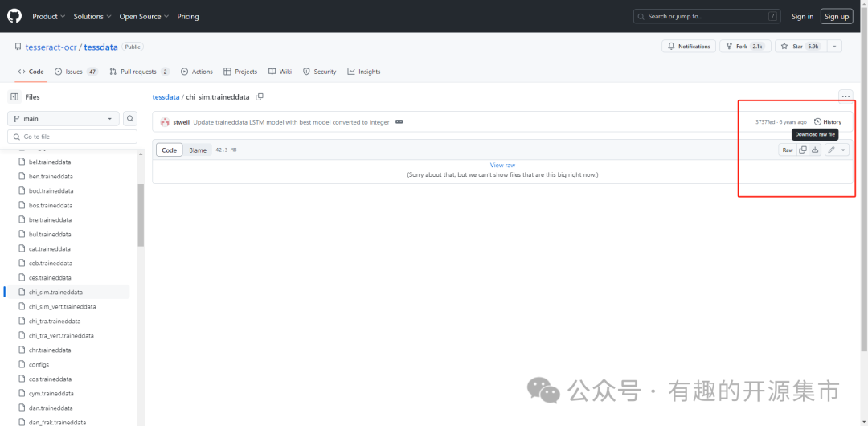Open the tessdata repository header link
Viewport: 868px width, 426px height.
click(100, 47)
